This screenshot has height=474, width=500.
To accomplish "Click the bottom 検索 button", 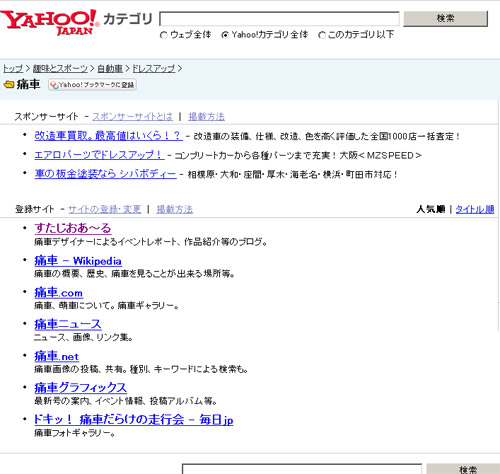I will click(x=463, y=469).
